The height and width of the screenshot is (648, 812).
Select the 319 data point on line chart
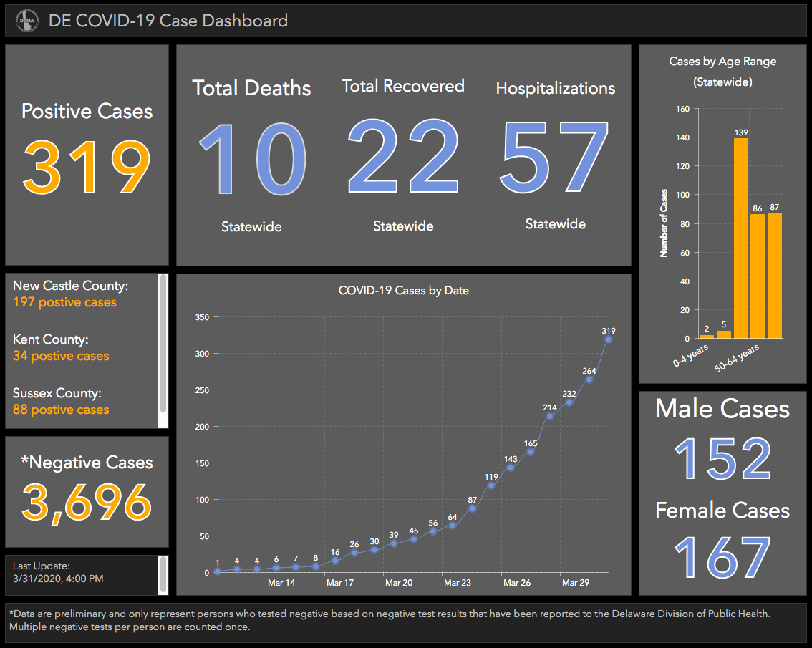point(609,340)
